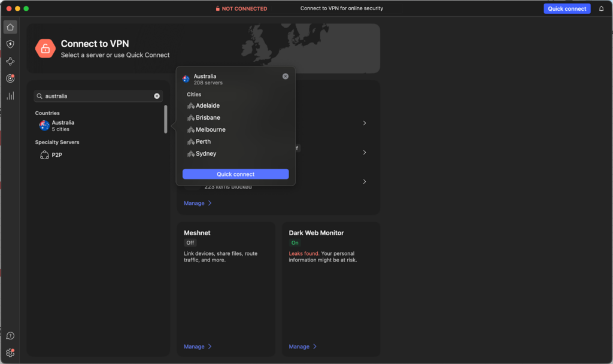
Task: Open the settings gear icon
Action: (x=10, y=353)
